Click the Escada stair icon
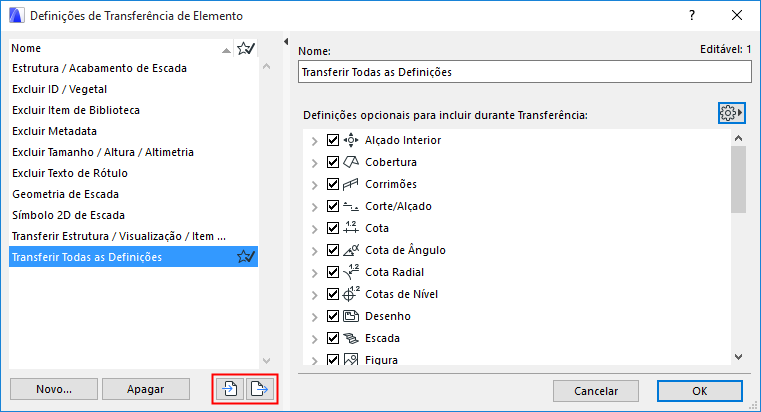 (351, 338)
